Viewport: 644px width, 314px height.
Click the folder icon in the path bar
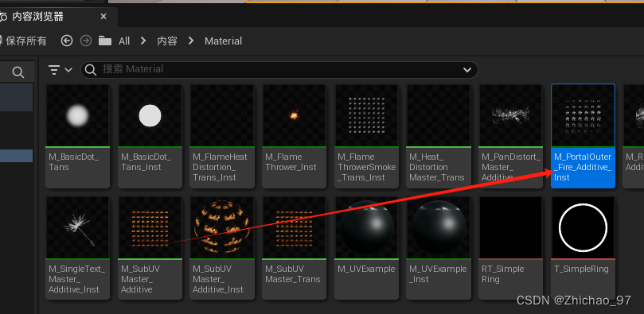pos(105,41)
